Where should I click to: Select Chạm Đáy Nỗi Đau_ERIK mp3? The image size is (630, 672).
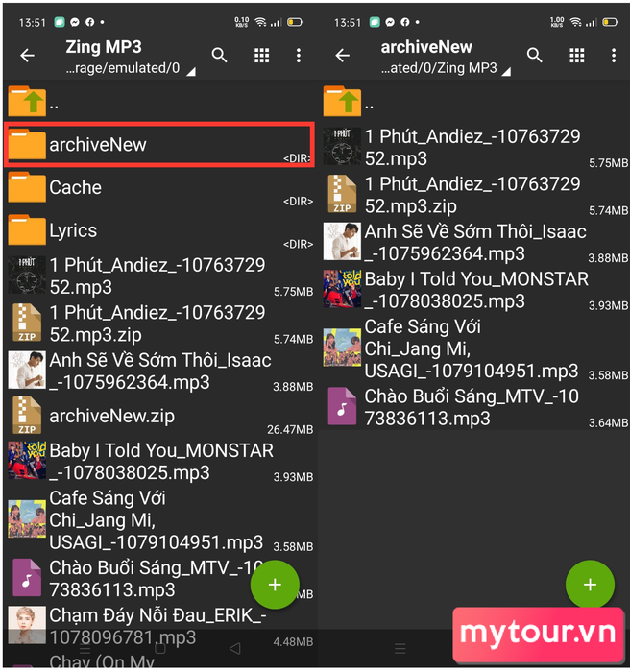click(159, 627)
